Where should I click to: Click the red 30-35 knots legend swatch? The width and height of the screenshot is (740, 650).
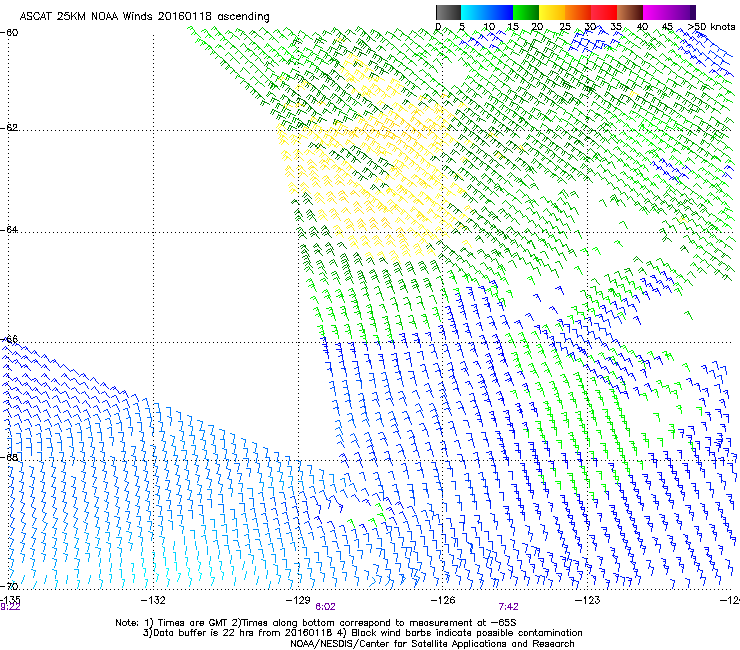tap(604, 12)
